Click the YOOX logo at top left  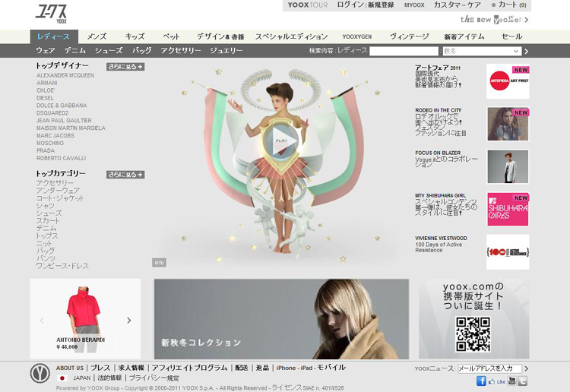point(51,12)
